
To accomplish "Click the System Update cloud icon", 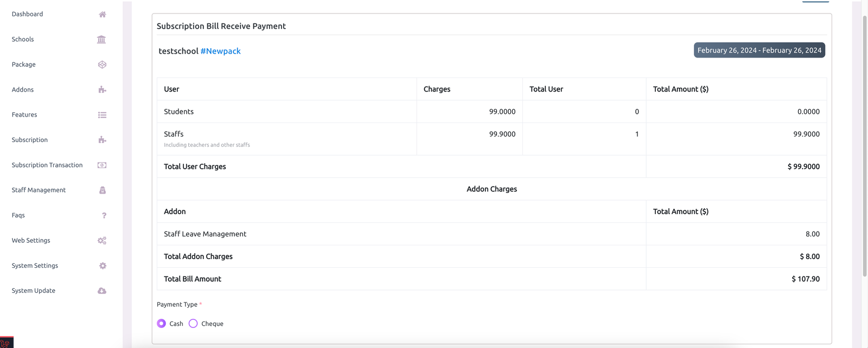I will [x=102, y=291].
